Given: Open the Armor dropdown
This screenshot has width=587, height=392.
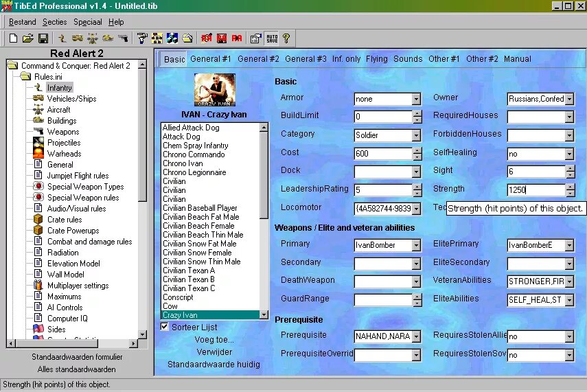Looking at the screenshot, I should [416, 99].
